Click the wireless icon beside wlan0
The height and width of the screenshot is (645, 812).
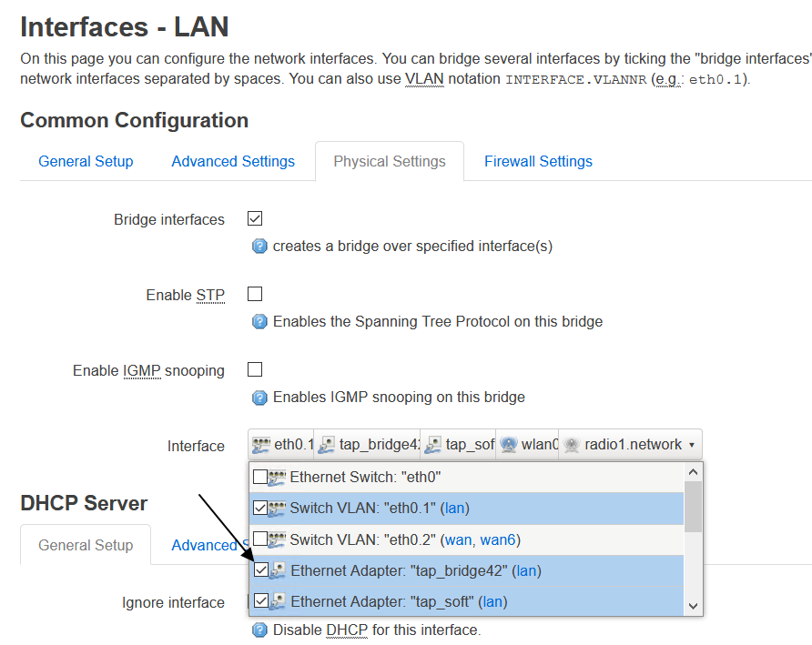pyautogui.click(x=511, y=444)
